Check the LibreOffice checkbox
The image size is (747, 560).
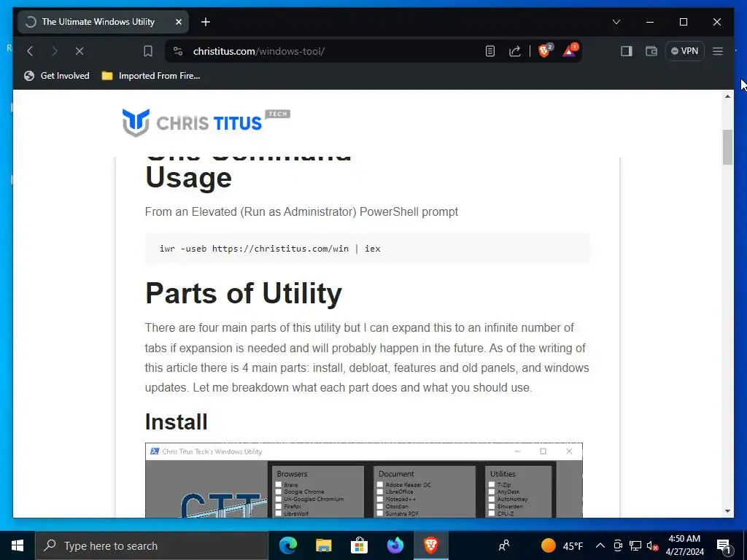coord(379,492)
